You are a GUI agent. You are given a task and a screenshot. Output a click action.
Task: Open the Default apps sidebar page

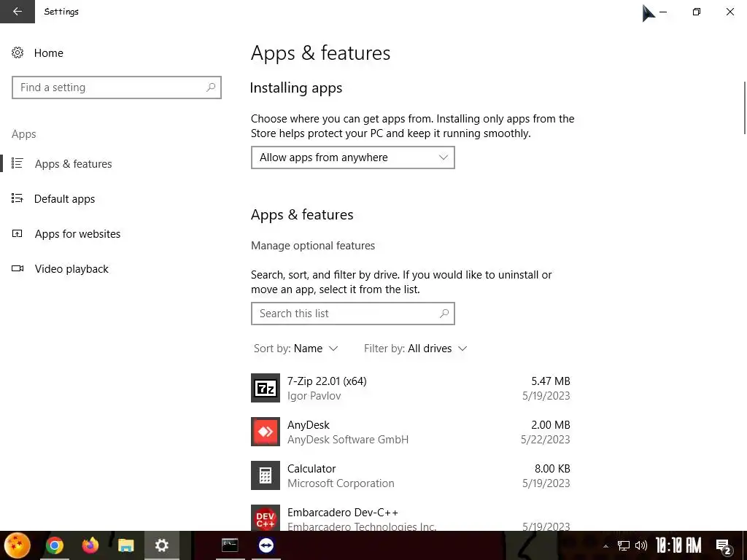click(x=64, y=199)
